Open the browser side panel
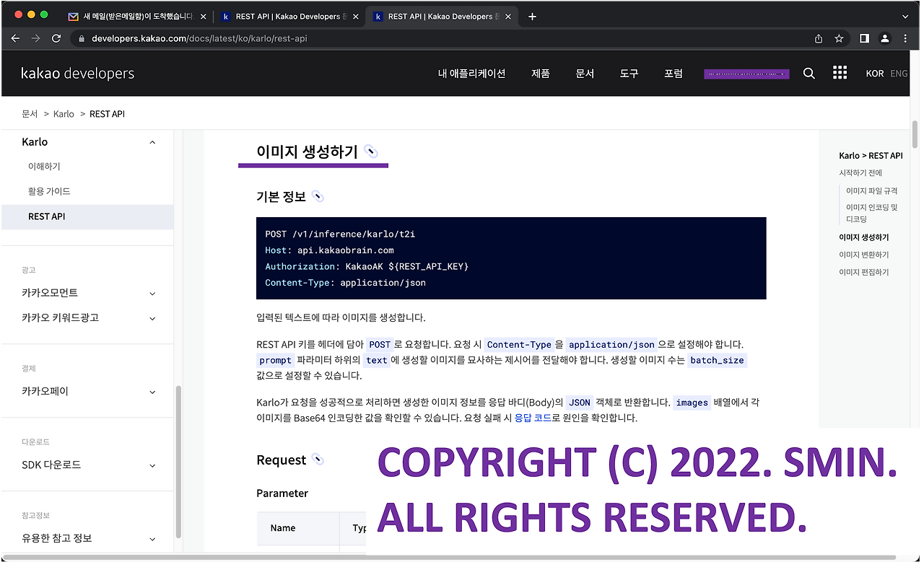Image resolution: width=924 pixels, height=562 pixels. coord(864,38)
